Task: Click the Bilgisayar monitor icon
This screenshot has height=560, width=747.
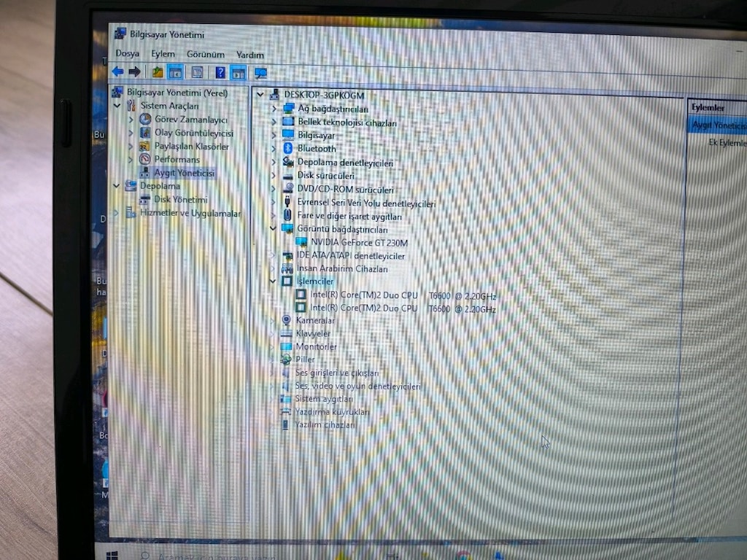Action: [288, 135]
